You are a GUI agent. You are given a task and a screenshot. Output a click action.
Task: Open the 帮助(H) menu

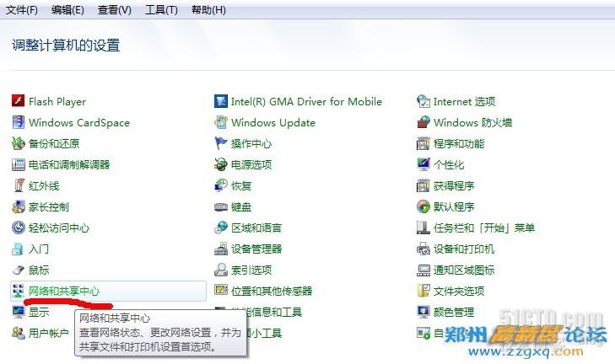coord(208,10)
